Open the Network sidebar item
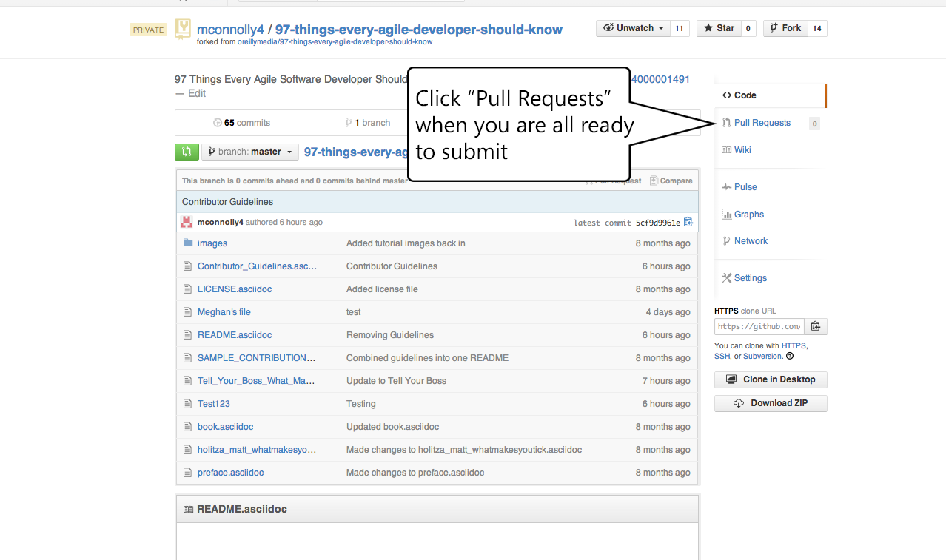 745,241
